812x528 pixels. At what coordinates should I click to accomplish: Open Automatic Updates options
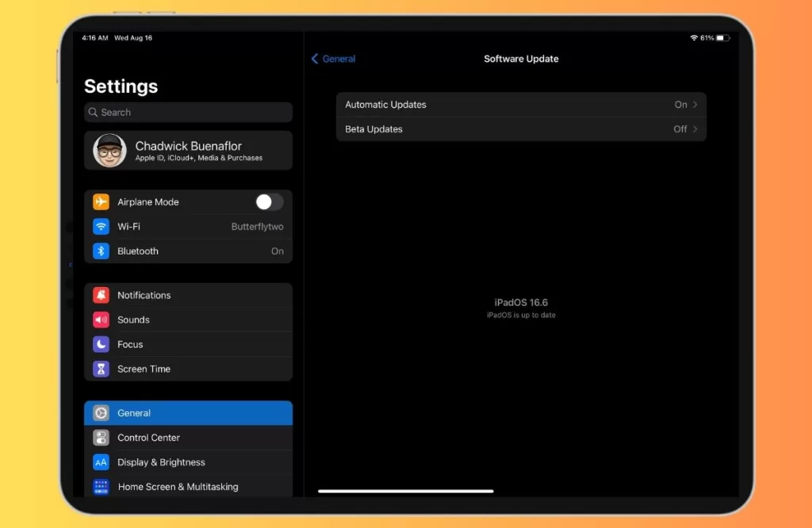522,105
